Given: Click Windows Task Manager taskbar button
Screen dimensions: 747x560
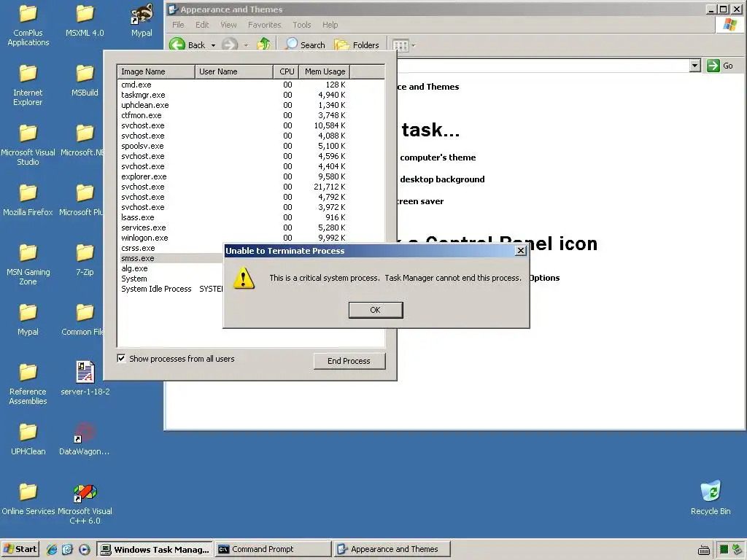Looking at the screenshot, I should pos(155,549).
